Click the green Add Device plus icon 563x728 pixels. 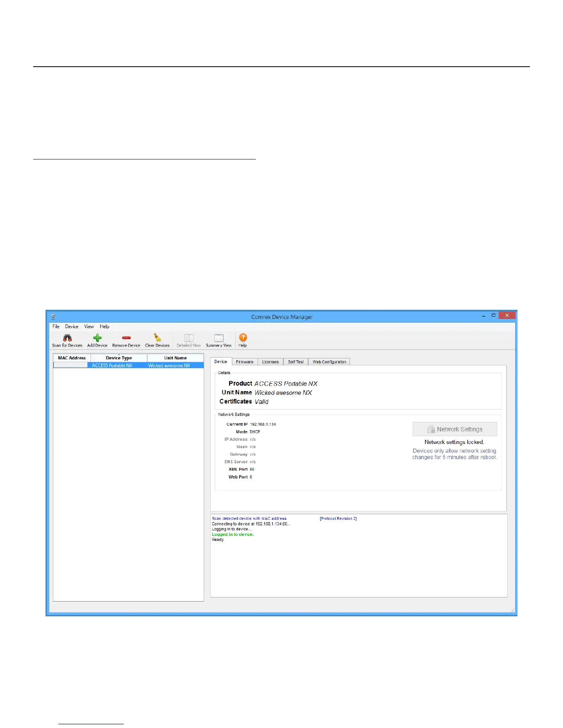coord(97,338)
